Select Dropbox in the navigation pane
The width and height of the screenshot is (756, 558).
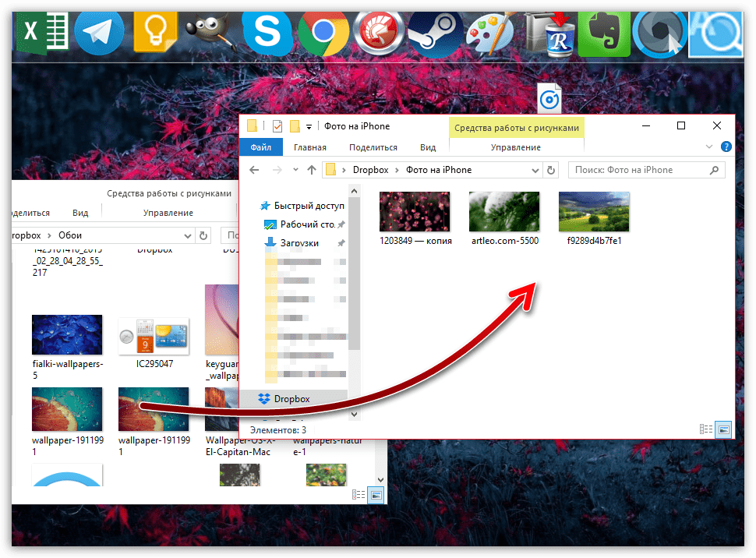click(291, 399)
